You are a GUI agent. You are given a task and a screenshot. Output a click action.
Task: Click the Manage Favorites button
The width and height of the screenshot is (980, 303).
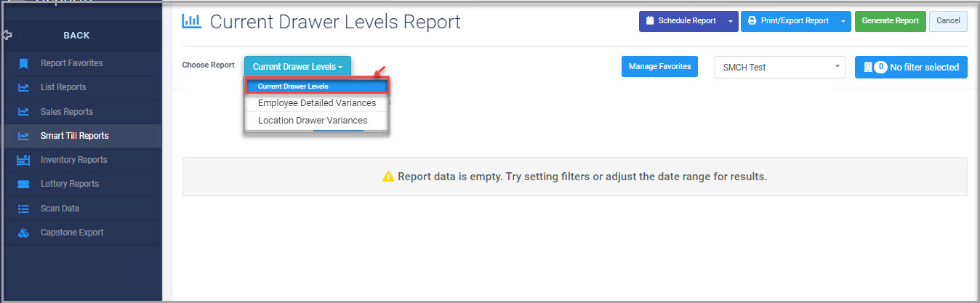[659, 66]
